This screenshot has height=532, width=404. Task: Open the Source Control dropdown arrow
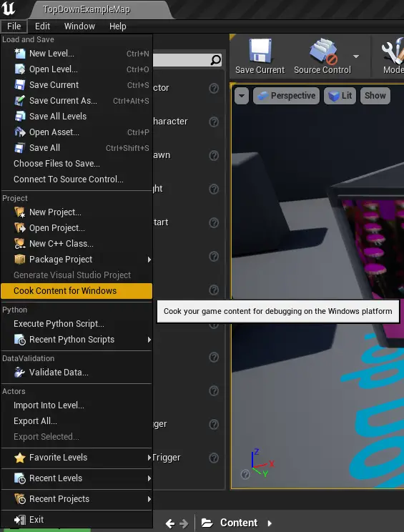pos(356,56)
